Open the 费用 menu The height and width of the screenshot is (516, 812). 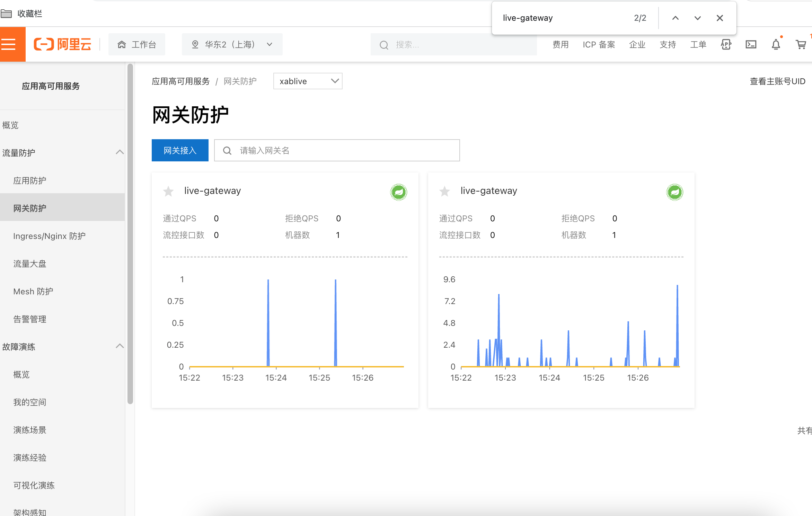[560, 44]
